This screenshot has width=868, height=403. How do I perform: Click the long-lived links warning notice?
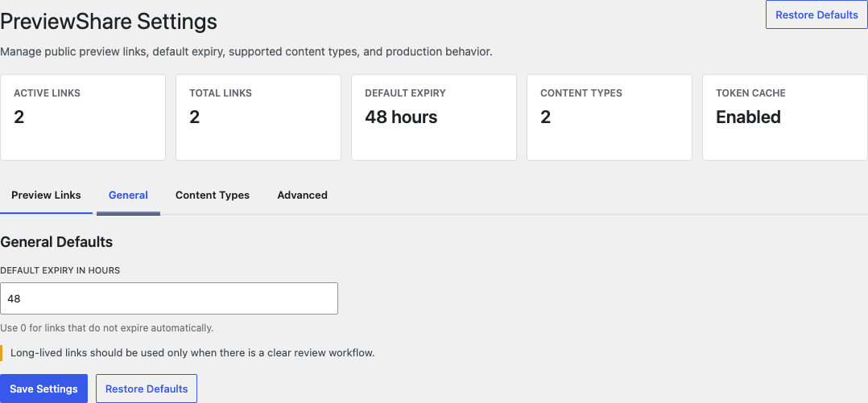(188, 352)
